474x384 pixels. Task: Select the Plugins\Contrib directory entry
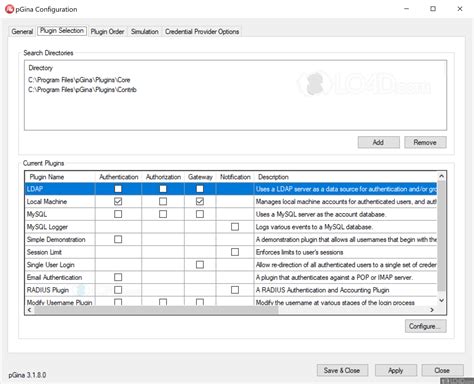point(82,90)
